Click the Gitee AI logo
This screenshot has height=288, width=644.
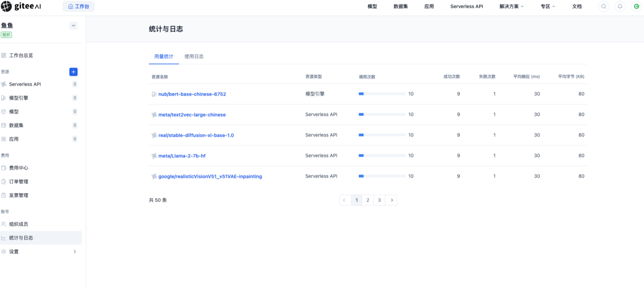21,6
